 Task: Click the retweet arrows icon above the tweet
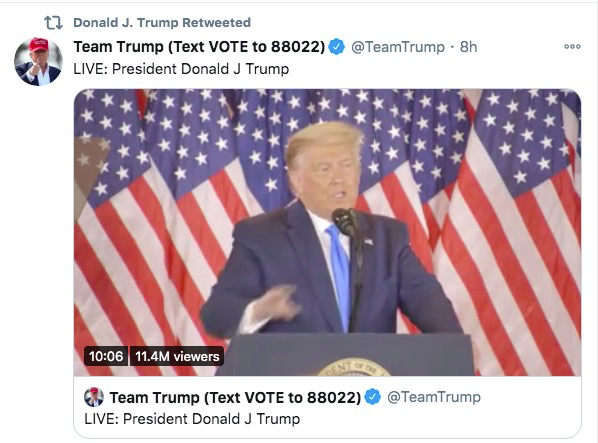[53, 22]
